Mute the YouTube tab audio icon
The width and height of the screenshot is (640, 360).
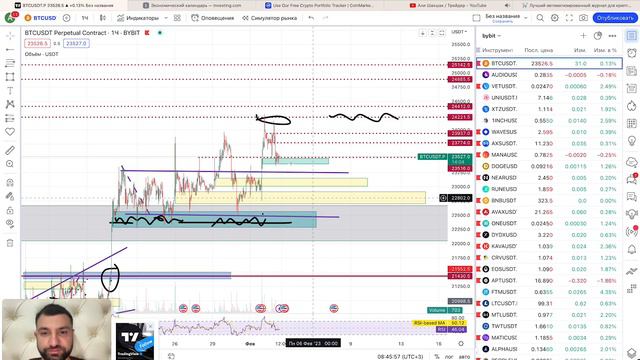click(507, 5)
